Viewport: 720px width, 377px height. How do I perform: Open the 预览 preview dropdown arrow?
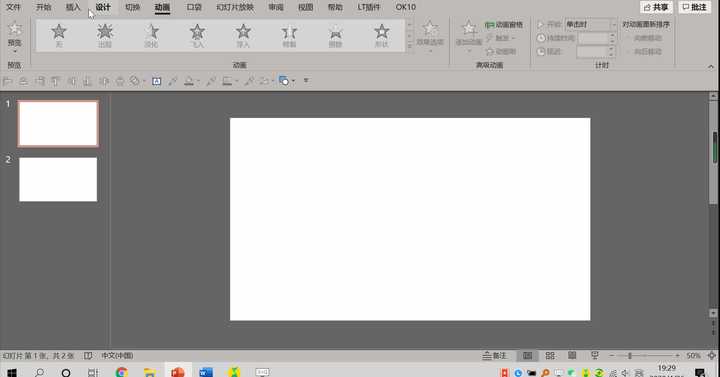click(x=15, y=51)
